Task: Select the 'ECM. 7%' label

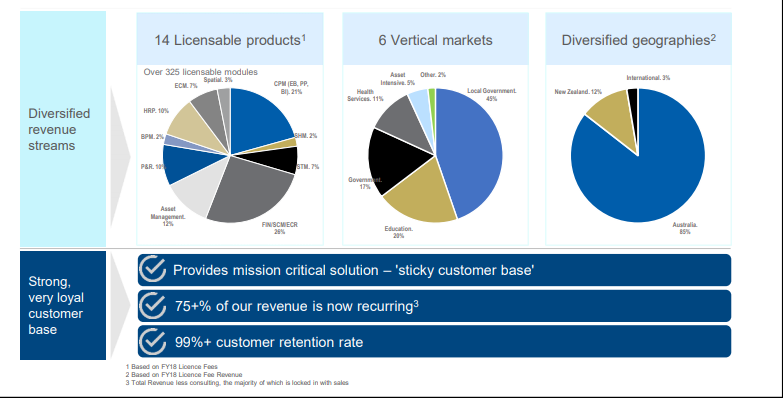Action: pyautogui.click(x=186, y=86)
